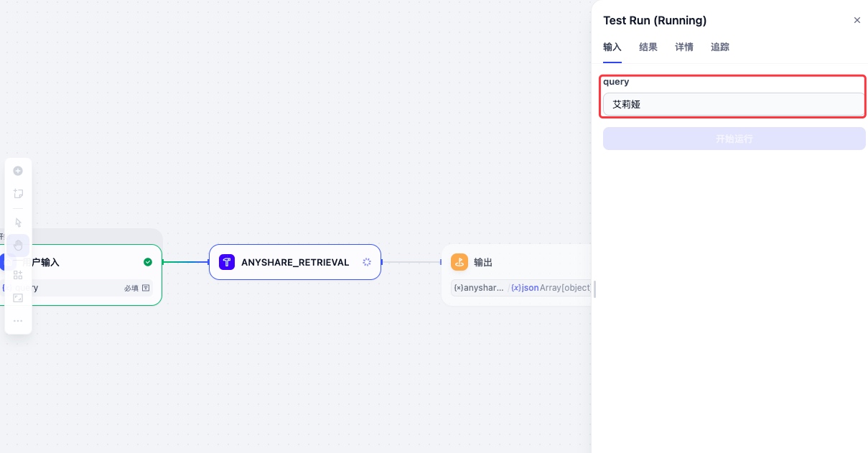The height and width of the screenshot is (453, 868).
Task: Click the ANYSHARE_RETRIEVAL tool icon
Action: [x=227, y=262]
